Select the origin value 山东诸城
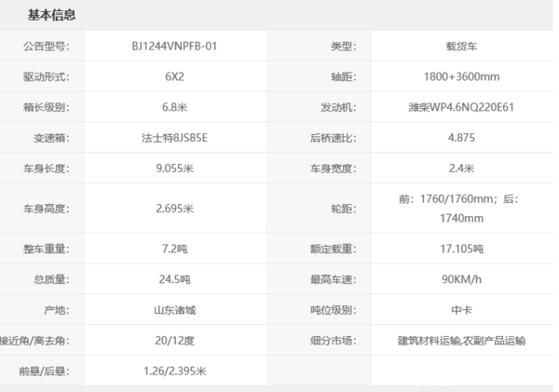 174,310
